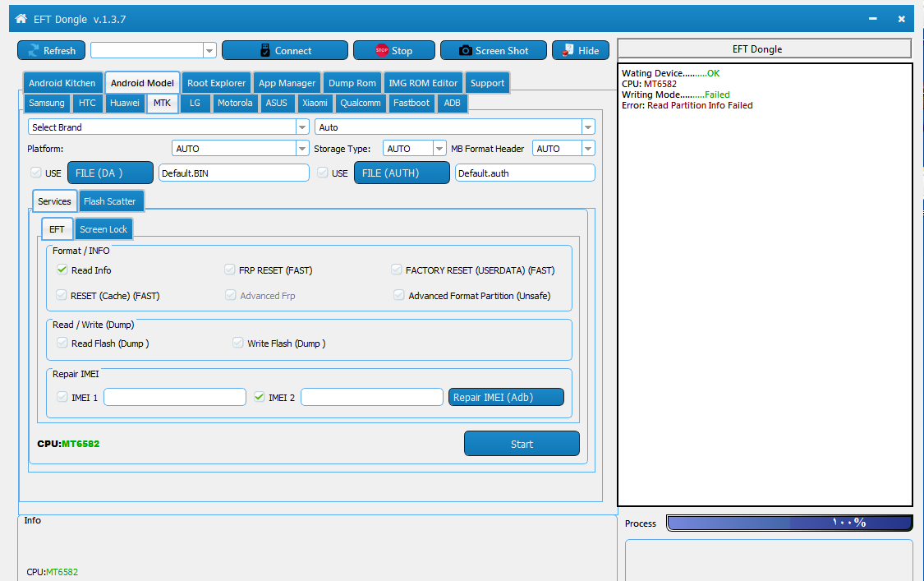Viewport: 924px width, 581px height.
Task: Expand the Storage Type dropdown
Action: (x=439, y=149)
